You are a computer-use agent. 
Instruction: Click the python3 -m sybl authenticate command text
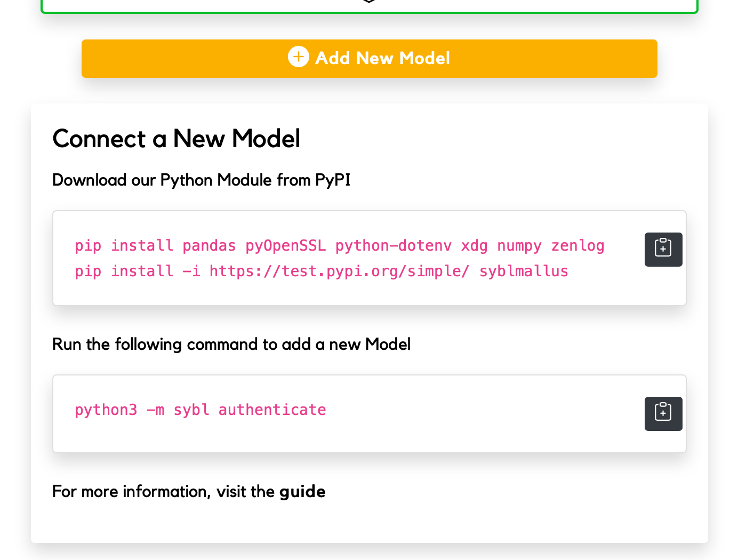[x=200, y=410]
